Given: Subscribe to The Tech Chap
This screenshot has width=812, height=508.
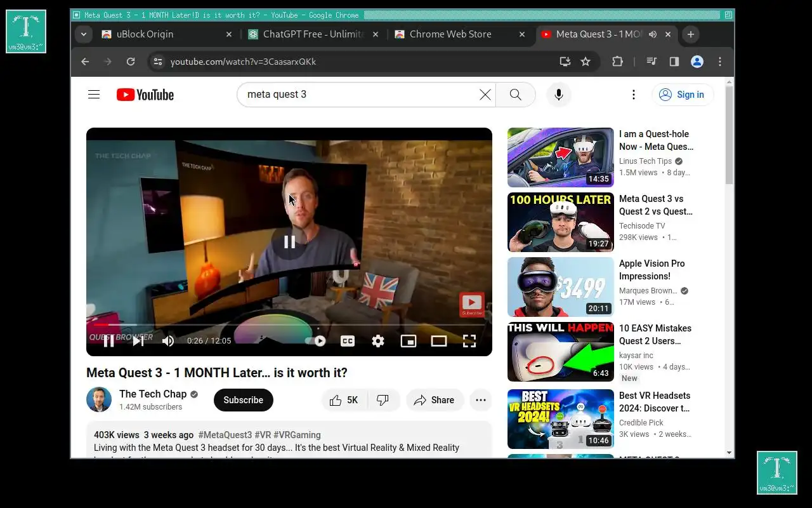Looking at the screenshot, I should (243, 400).
